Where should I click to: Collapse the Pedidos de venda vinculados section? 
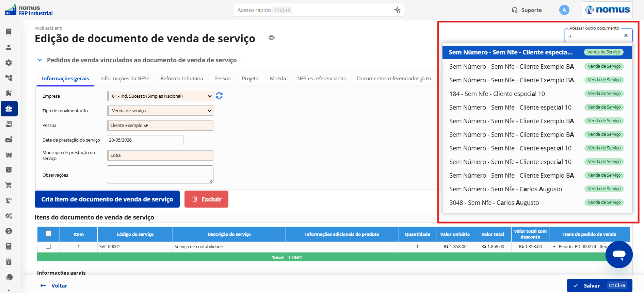pyautogui.click(x=39, y=60)
